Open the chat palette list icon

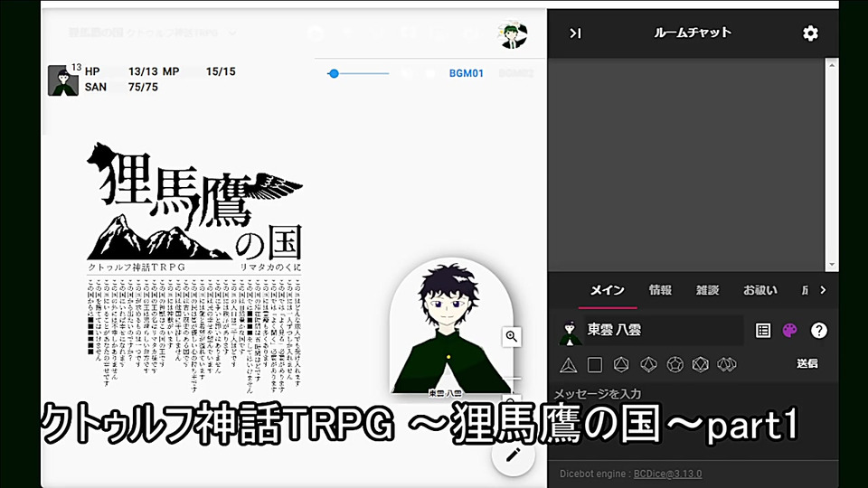pyautogui.click(x=763, y=331)
